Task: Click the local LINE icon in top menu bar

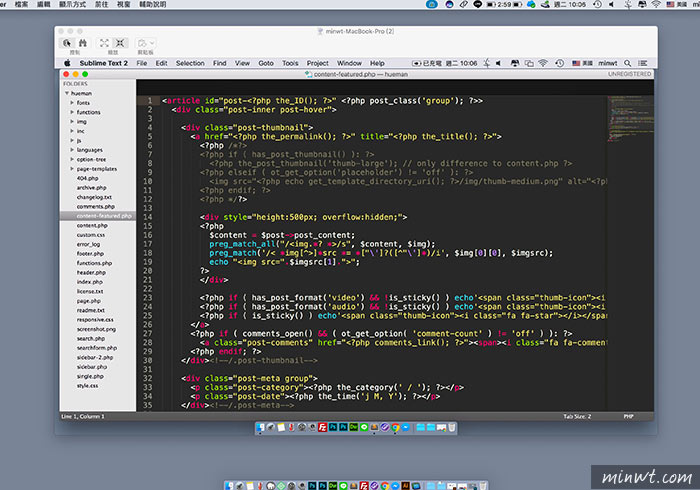Action: (x=477, y=4)
